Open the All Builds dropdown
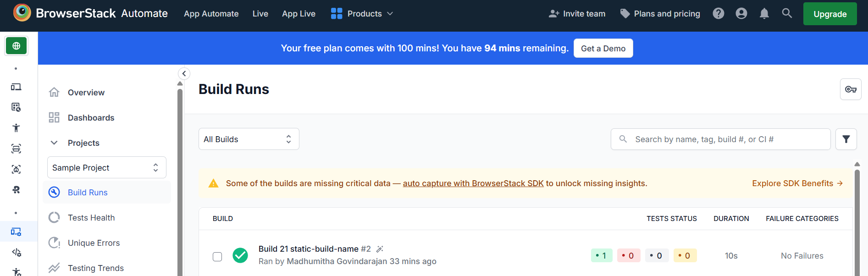This screenshot has height=276, width=868. (249, 139)
